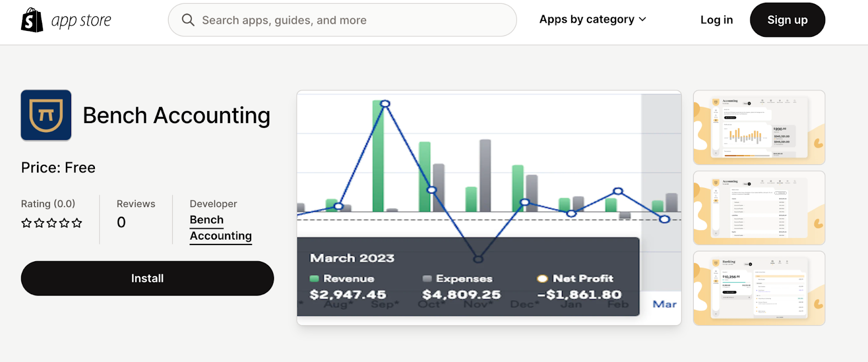The width and height of the screenshot is (868, 362).
Task: Focus the search apps input field
Action: [x=342, y=20]
